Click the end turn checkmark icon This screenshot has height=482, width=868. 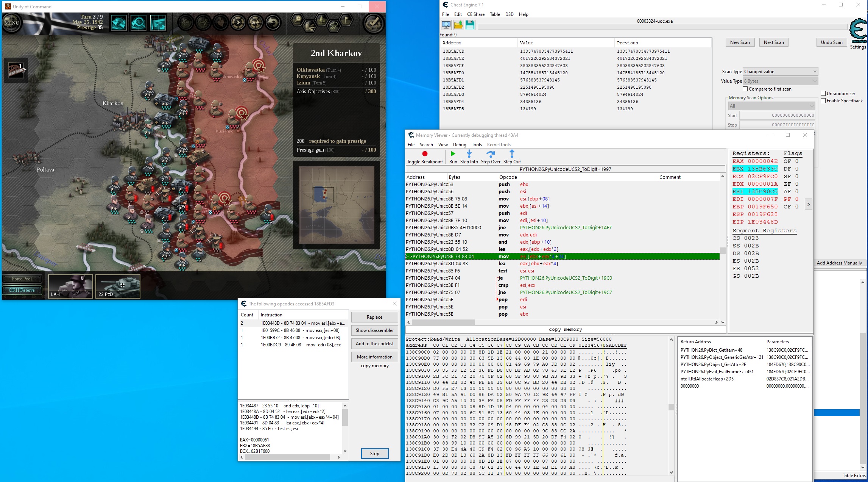(373, 23)
